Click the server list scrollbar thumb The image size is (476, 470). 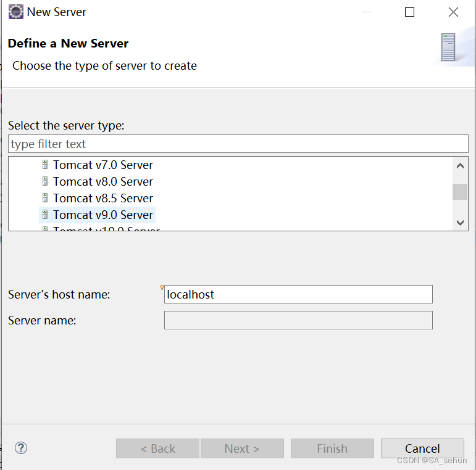click(460, 192)
